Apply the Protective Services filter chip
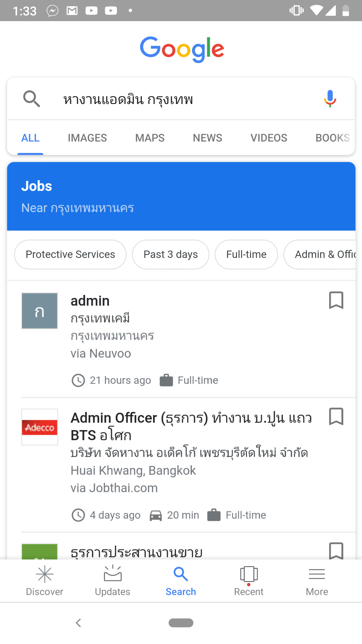This screenshot has height=644, width=362. (70, 255)
